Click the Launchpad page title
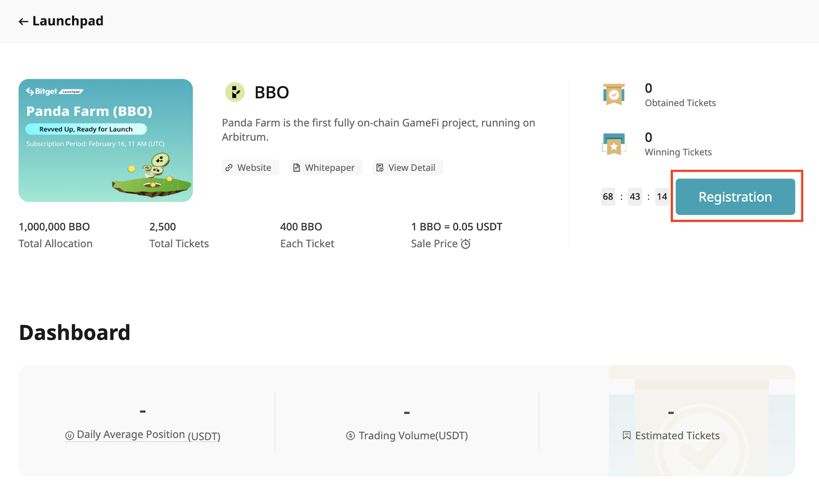The height and width of the screenshot is (504, 819). tap(68, 21)
